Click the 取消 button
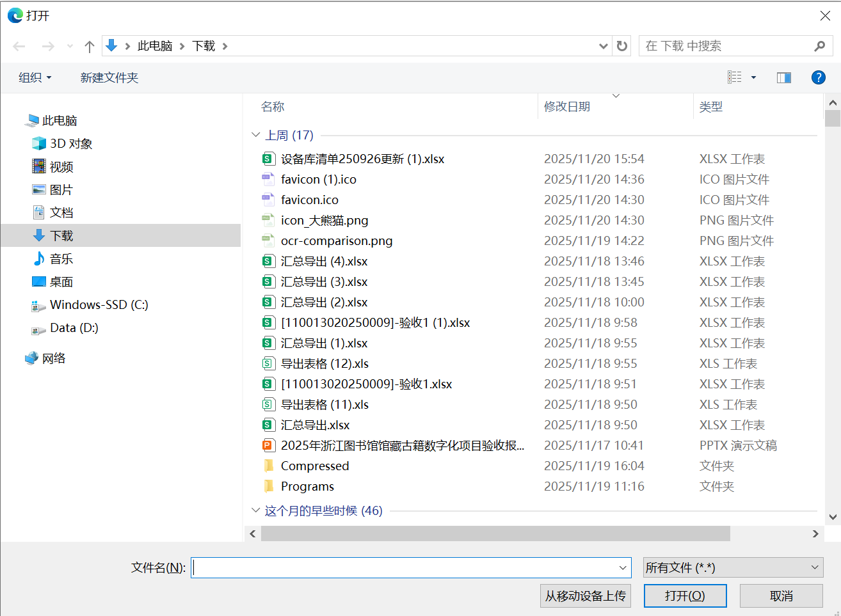The height and width of the screenshot is (616, 841). point(781,596)
